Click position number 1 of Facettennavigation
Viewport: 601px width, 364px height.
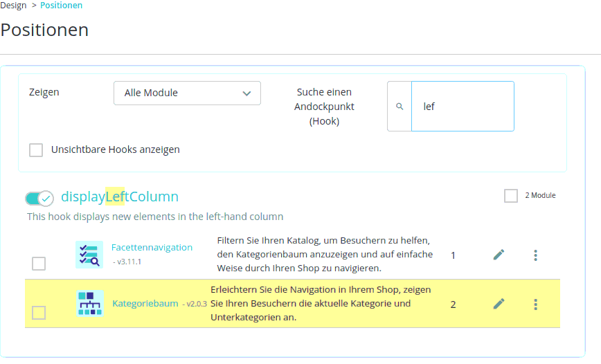click(453, 255)
